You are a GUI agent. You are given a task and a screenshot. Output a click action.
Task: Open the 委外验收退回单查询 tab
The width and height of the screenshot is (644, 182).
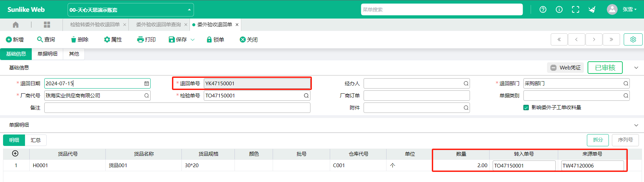tap(158, 25)
